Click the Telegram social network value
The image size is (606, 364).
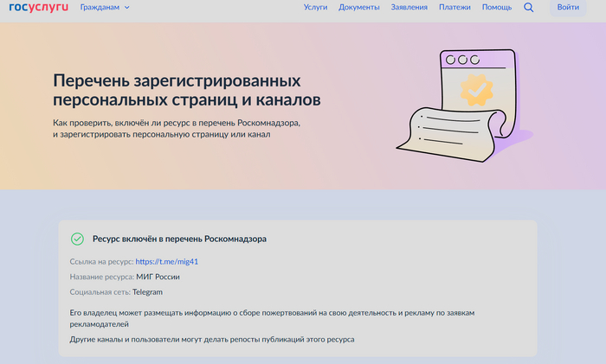click(x=147, y=292)
